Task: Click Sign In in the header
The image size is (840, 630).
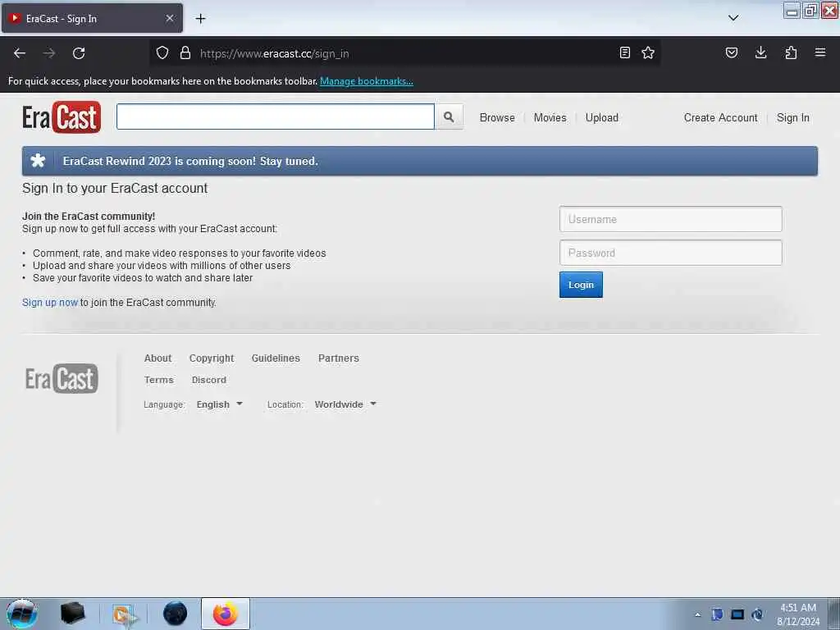Action: click(x=793, y=117)
